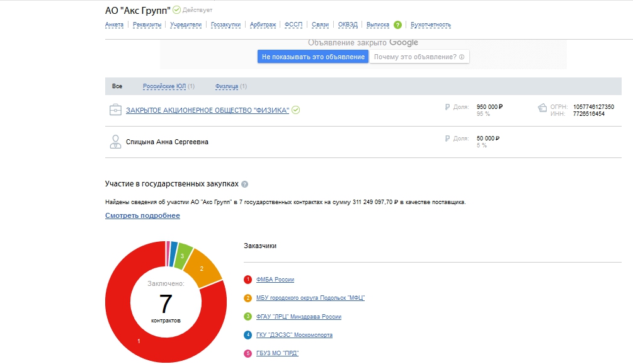633x364 pixels.
Task: Open the ГБУЗ МО "ПРД" link
Action: tap(277, 353)
